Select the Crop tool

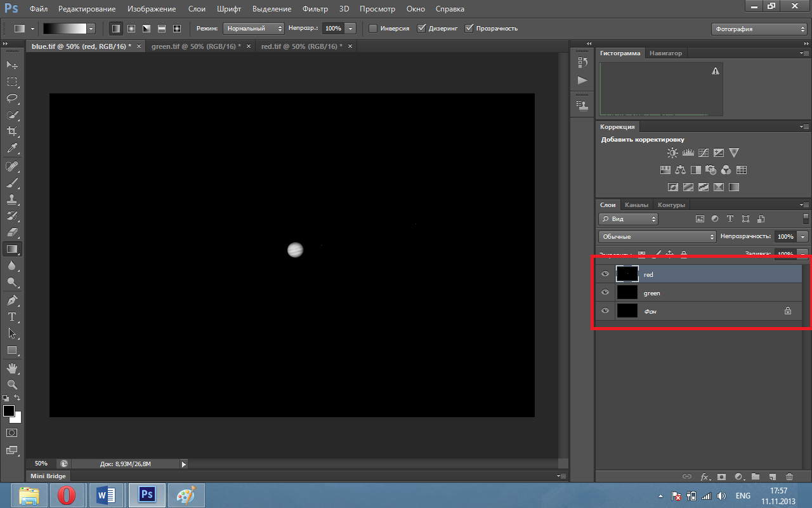tap(12, 131)
